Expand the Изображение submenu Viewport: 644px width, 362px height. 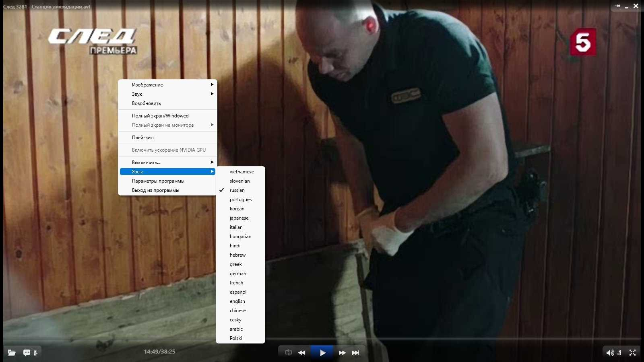click(167, 85)
